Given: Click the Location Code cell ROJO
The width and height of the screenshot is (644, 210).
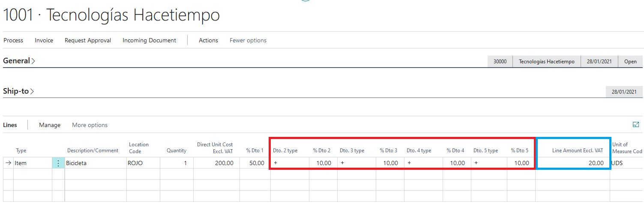Looking at the screenshot, I should 143,163.
